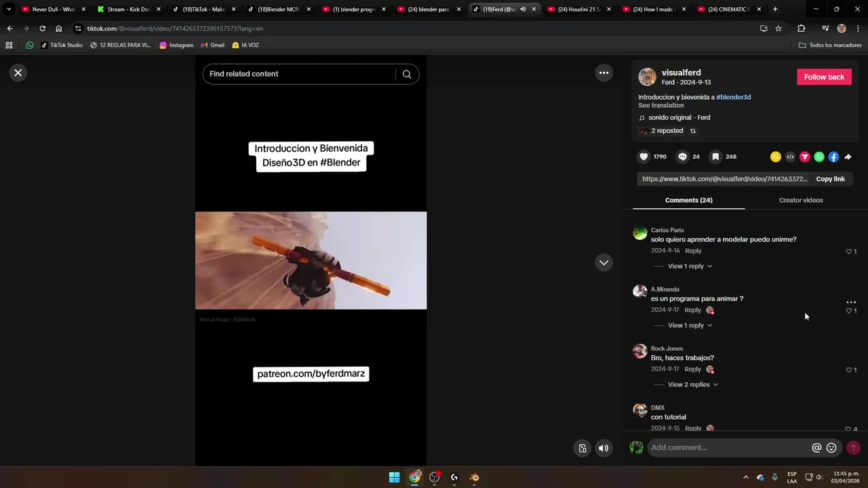Copy link of the video
Image resolution: width=868 pixels, height=488 pixels.
(x=830, y=179)
